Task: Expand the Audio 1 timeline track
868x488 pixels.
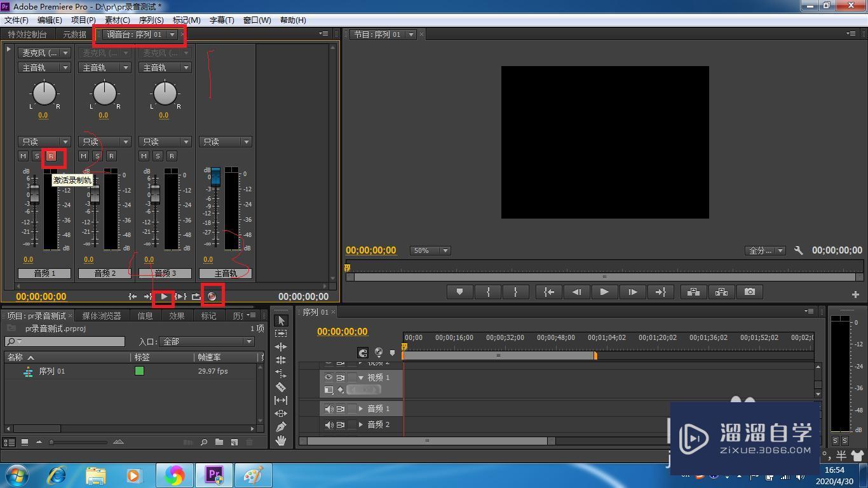Action: pos(361,409)
